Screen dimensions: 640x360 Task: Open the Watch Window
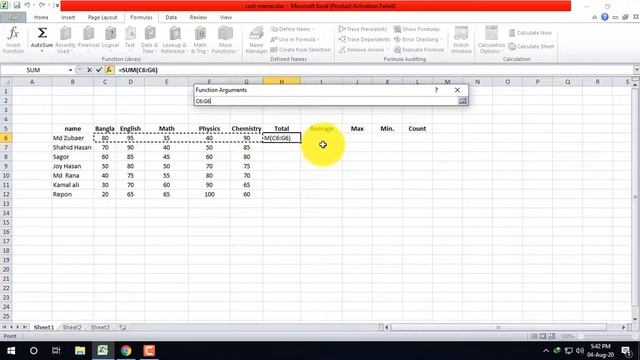pyautogui.click(x=461, y=40)
